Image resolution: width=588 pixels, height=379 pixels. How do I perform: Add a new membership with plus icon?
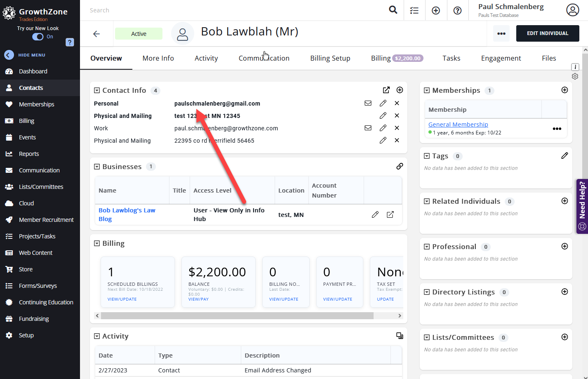click(x=564, y=90)
